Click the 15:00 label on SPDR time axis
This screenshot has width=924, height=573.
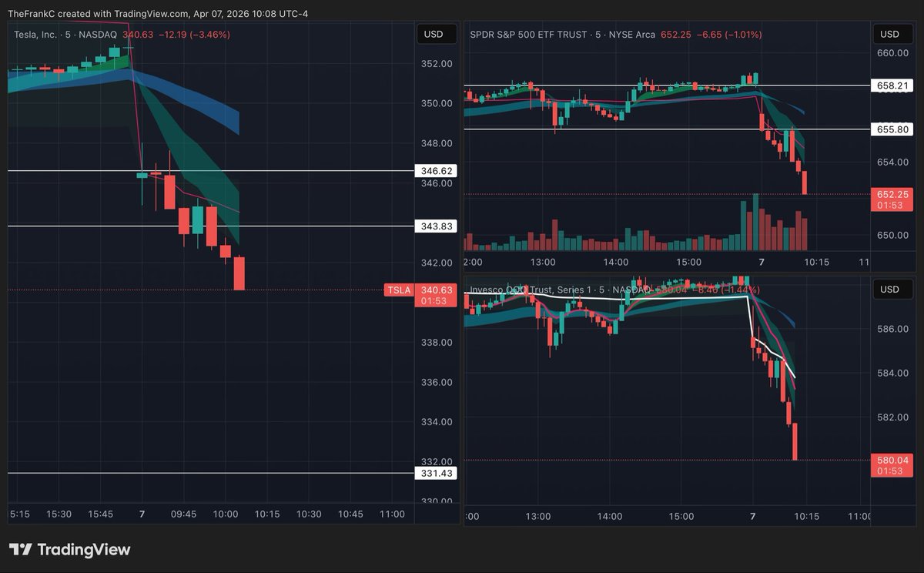(688, 262)
